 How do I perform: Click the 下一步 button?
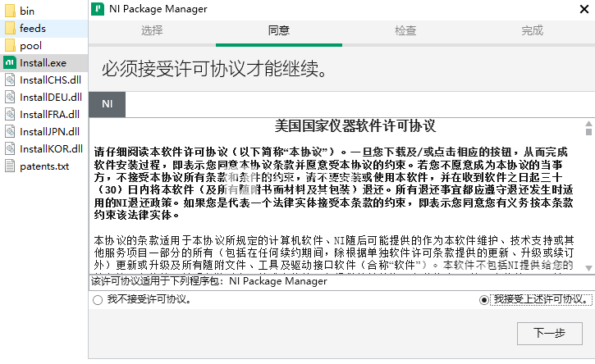coord(550,334)
